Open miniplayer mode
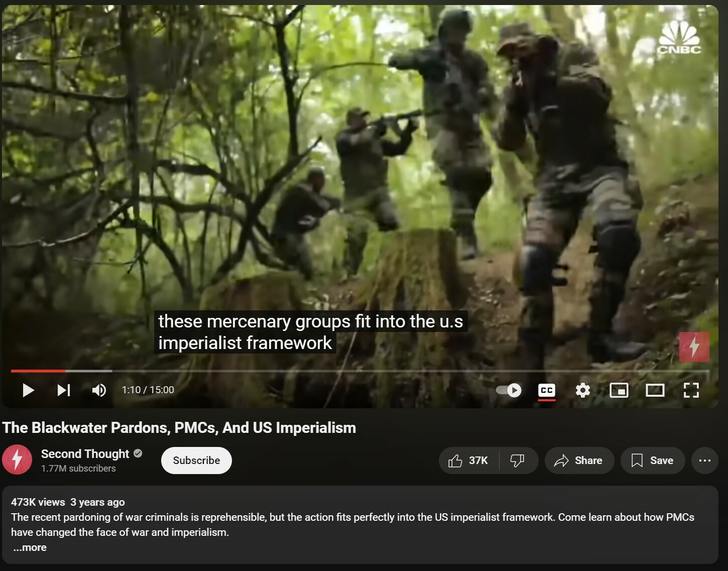Image resolution: width=728 pixels, height=571 pixels. pos(619,390)
